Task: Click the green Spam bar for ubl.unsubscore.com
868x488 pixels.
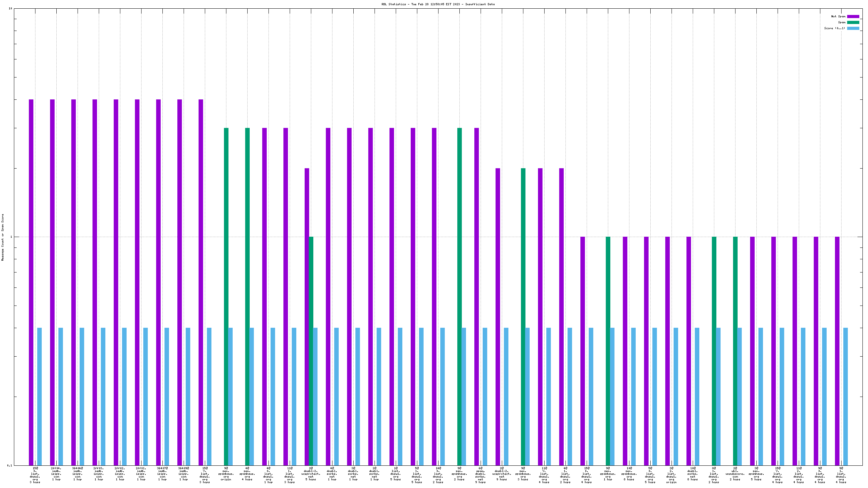Action: click(x=735, y=351)
